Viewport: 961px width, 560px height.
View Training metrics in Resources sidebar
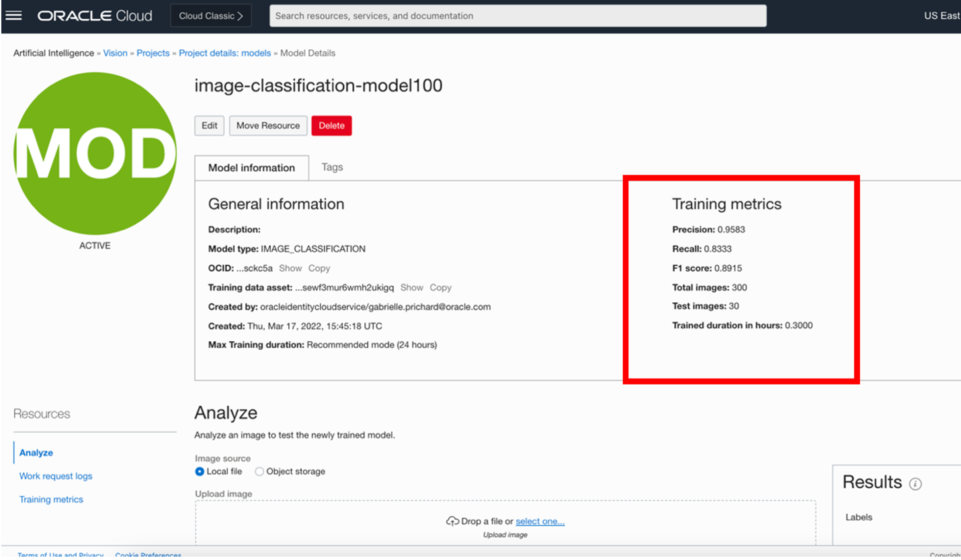(51, 500)
